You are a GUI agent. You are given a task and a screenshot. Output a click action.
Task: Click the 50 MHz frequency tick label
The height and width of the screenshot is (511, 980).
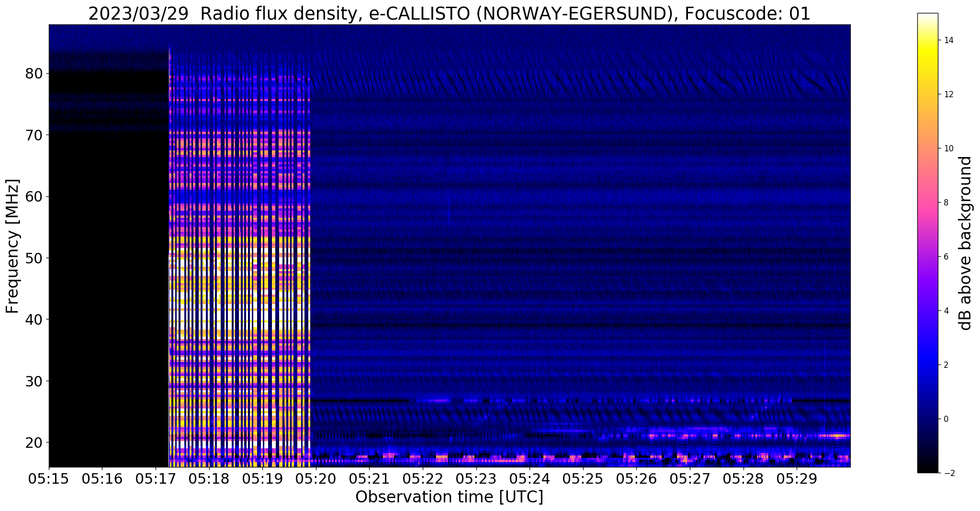click(34, 258)
